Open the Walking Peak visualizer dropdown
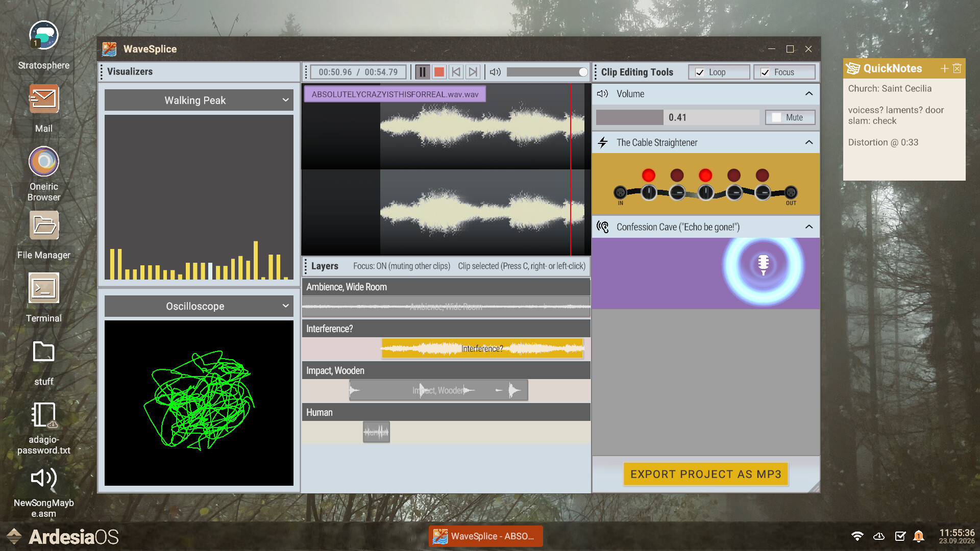Viewport: 980px width, 551px height. [285, 100]
